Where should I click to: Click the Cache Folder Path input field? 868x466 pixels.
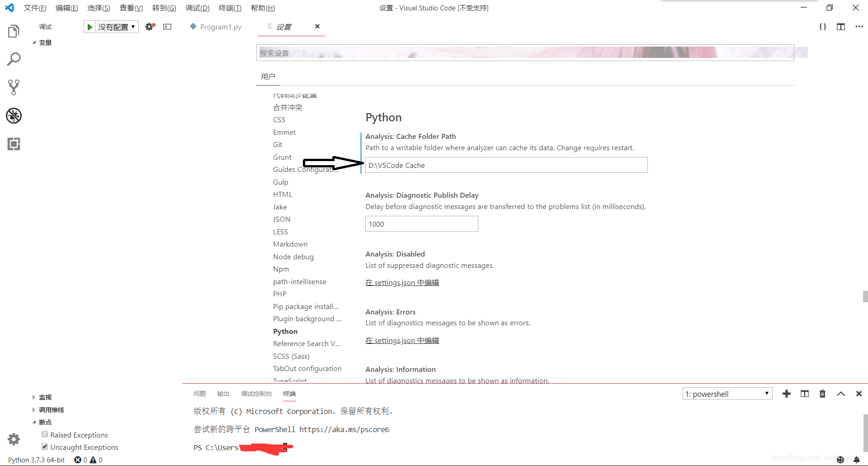506,165
